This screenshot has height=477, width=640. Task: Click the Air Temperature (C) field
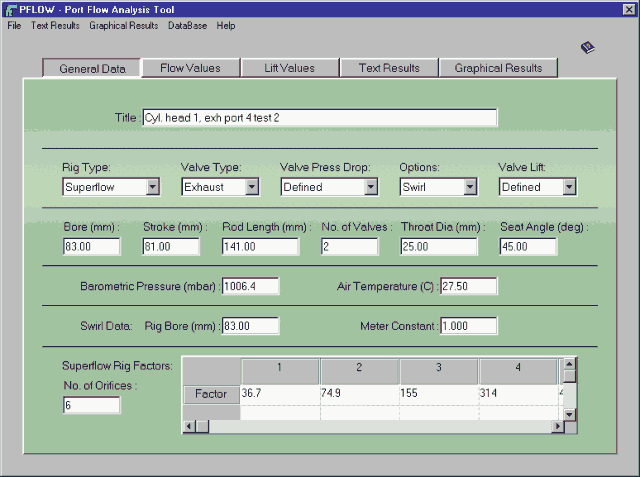pos(469,286)
